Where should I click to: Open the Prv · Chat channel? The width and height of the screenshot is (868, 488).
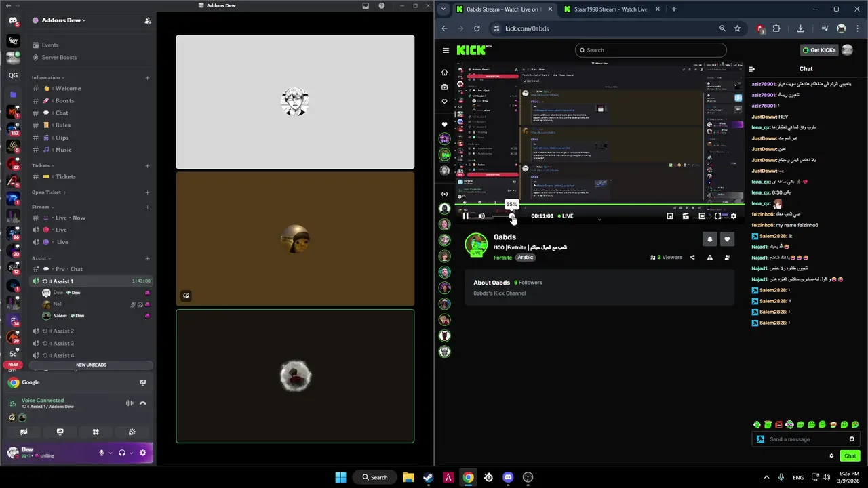coord(90,269)
